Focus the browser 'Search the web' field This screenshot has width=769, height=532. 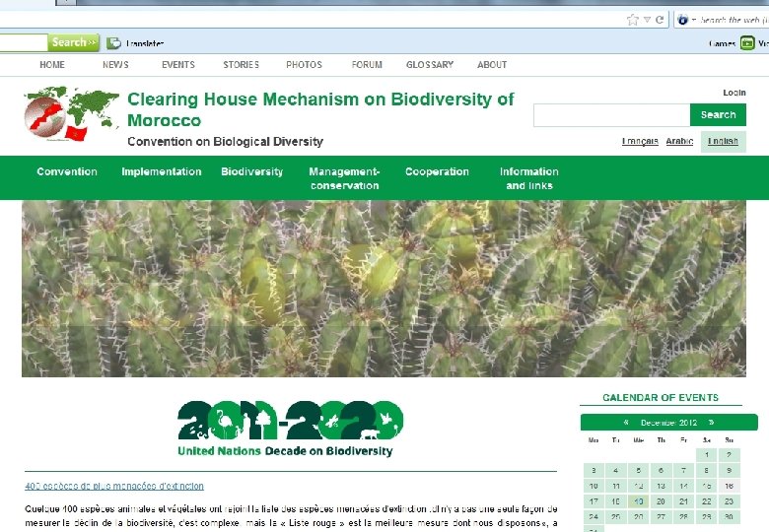734,20
